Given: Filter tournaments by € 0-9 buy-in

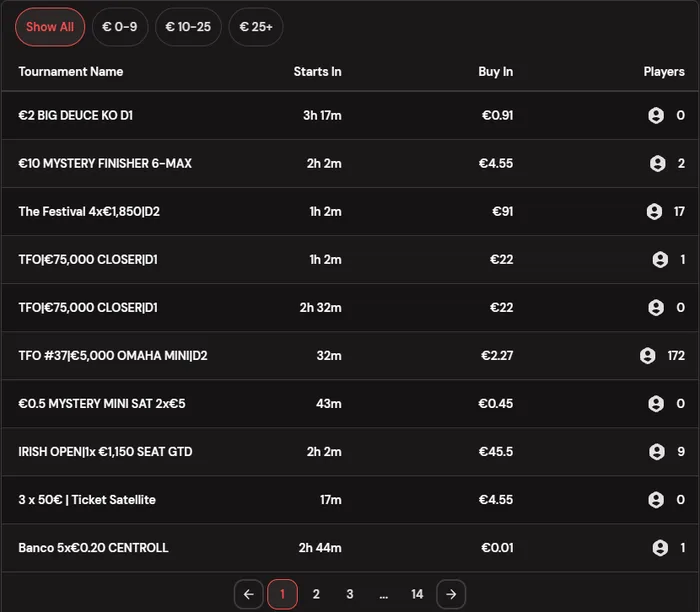Looking at the screenshot, I should [120, 27].
